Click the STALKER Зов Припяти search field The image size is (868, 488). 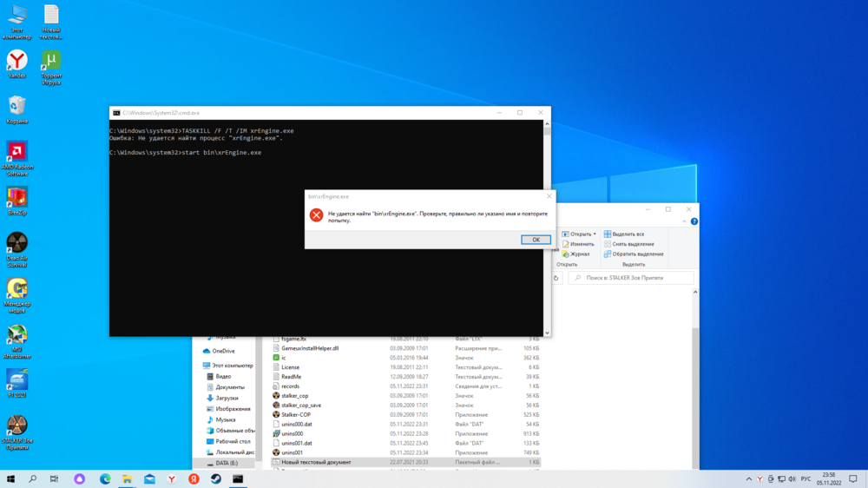(635, 278)
